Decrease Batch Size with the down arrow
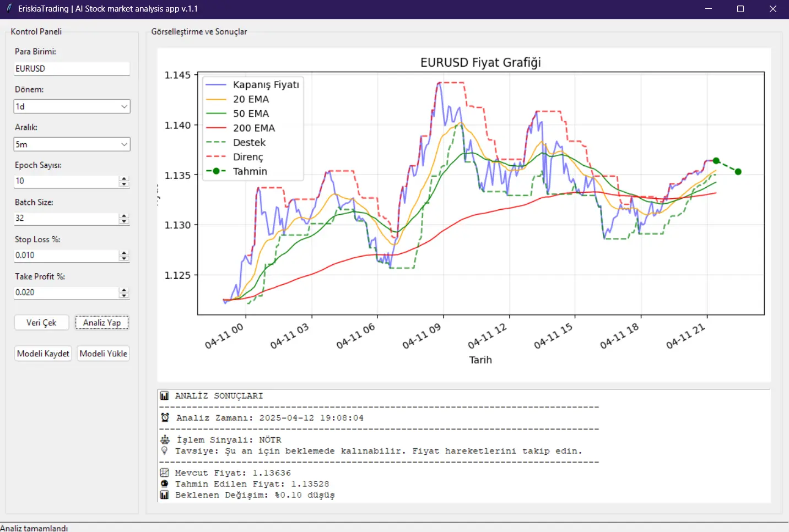The image size is (789, 532). (x=124, y=221)
